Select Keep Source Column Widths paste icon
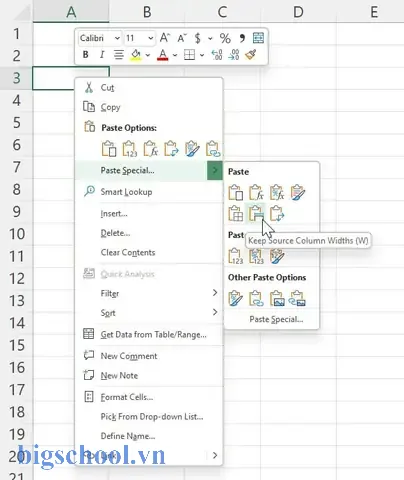The height and width of the screenshot is (480, 404). [x=256, y=213]
